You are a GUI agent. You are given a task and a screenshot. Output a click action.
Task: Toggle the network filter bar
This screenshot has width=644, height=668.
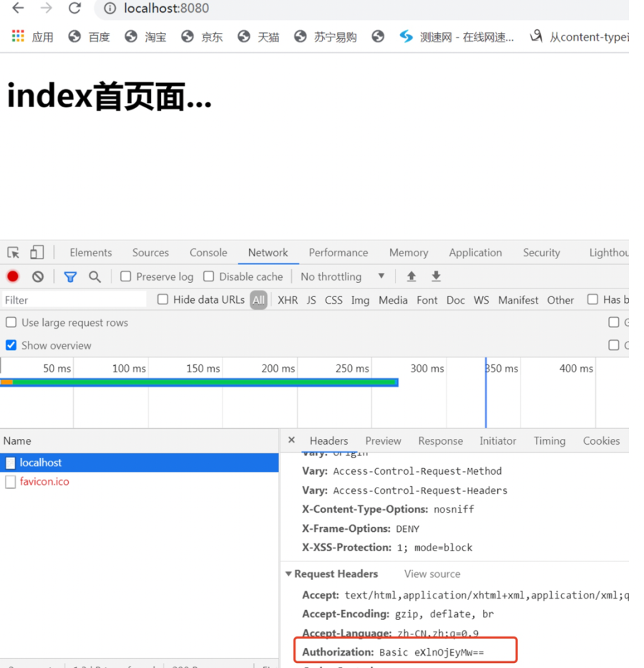(69, 276)
